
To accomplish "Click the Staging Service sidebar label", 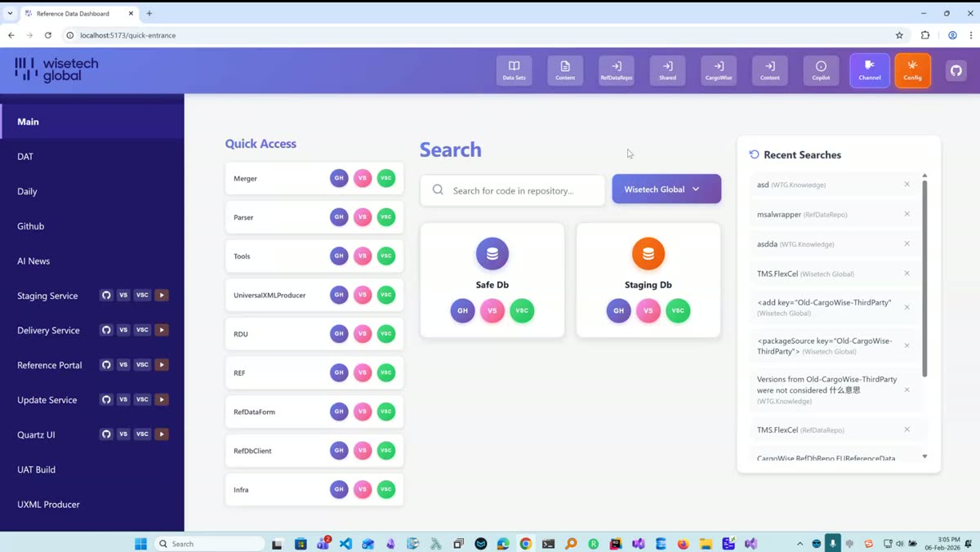I will 47,296.
